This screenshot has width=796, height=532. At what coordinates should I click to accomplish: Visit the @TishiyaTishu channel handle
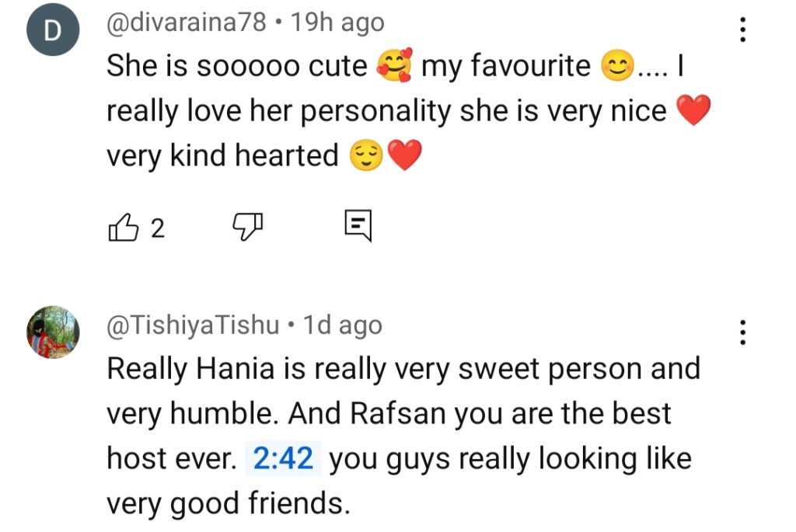pos(192,325)
